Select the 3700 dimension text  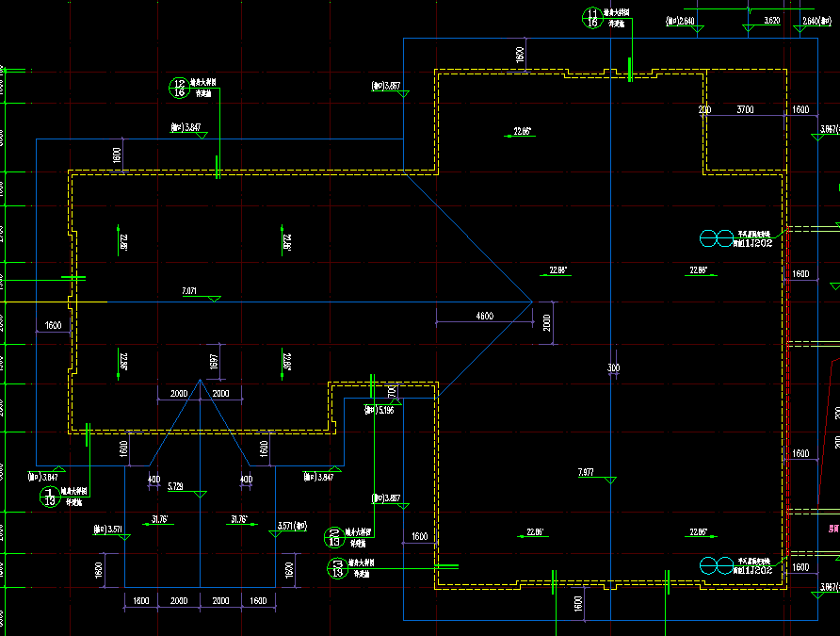(745, 110)
